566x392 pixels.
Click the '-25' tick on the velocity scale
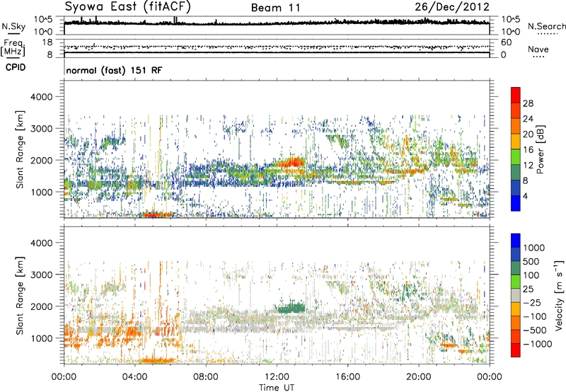pos(532,302)
